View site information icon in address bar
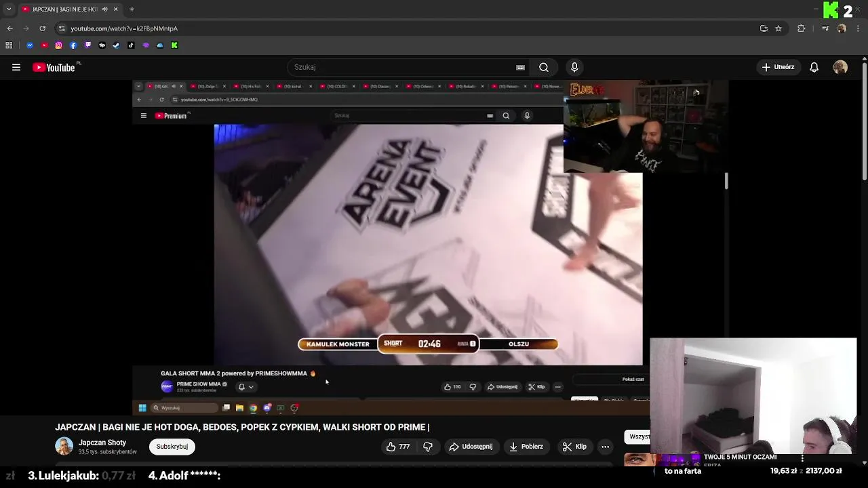The width and height of the screenshot is (868, 488). (62, 28)
